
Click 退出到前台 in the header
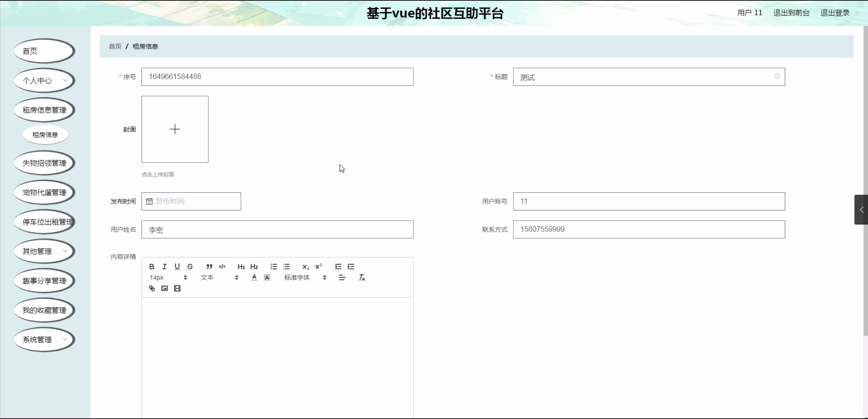791,13
